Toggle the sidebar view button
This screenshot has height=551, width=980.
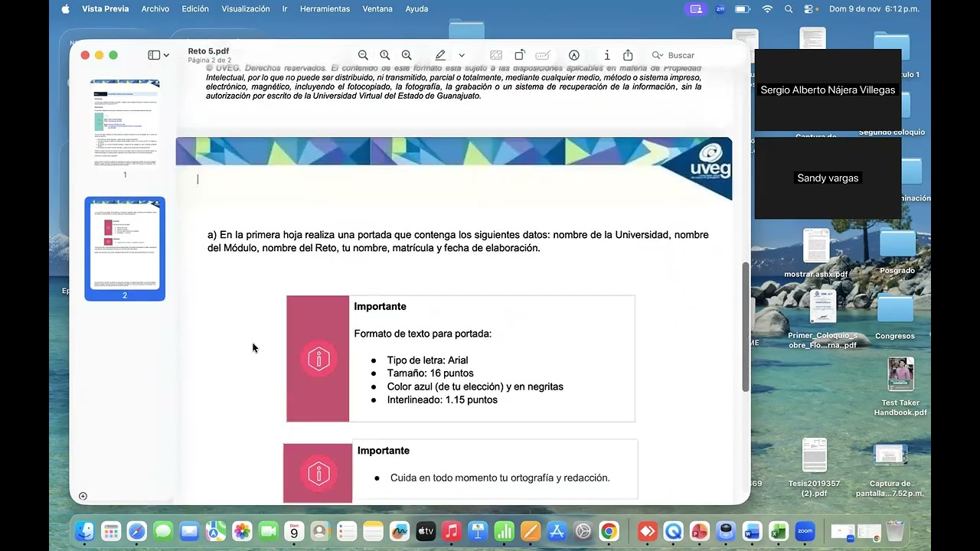click(x=154, y=55)
